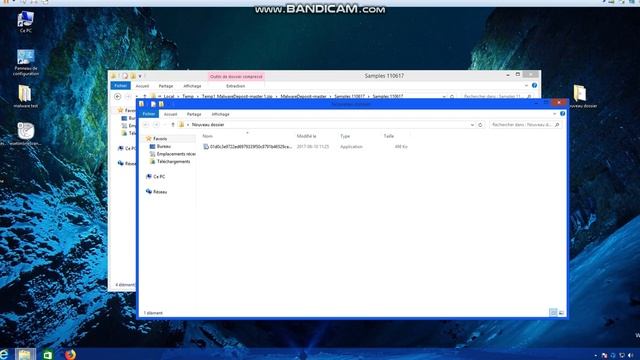The width and height of the screenshot is (640, 360).
Task: Open the Affichage tab in Nouveau dossier window
Action: click(x=220, y=114)
